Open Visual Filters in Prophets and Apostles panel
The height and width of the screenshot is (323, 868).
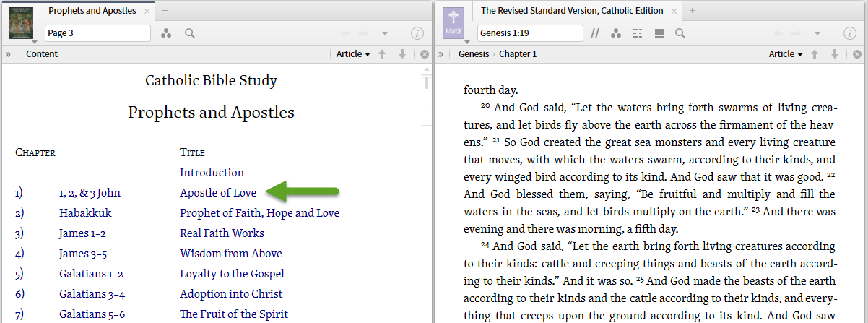coord(167,33)
